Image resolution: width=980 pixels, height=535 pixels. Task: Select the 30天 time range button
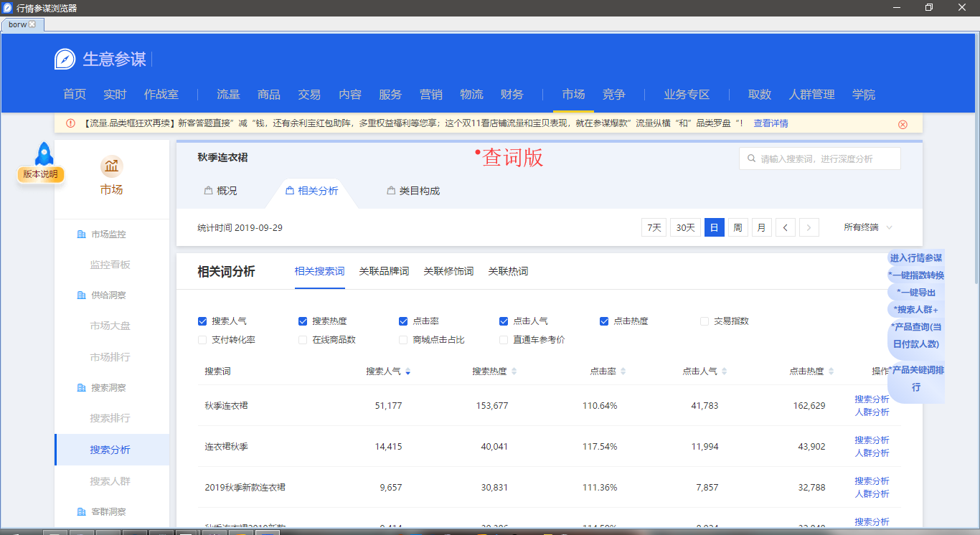(x=685, y=228)
